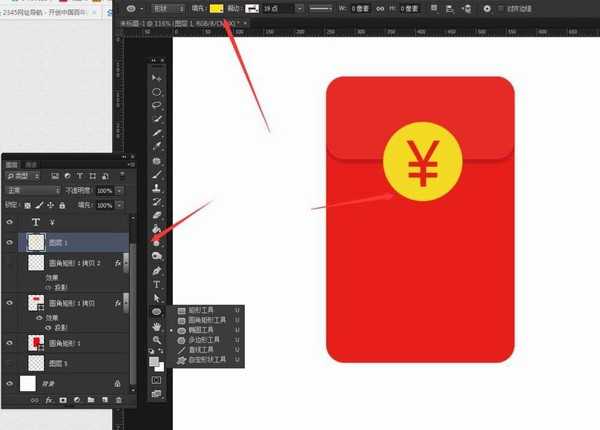This screenshot has height=430, width=600.
Task: Select the Zoom magnifier tool
Action: point(157,340)
